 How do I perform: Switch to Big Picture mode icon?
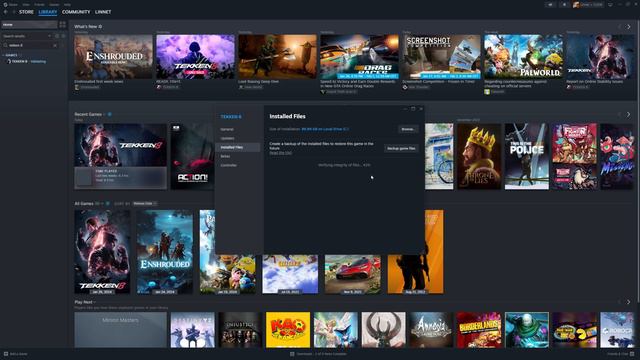pyautogui.click(x=610, y=4)
